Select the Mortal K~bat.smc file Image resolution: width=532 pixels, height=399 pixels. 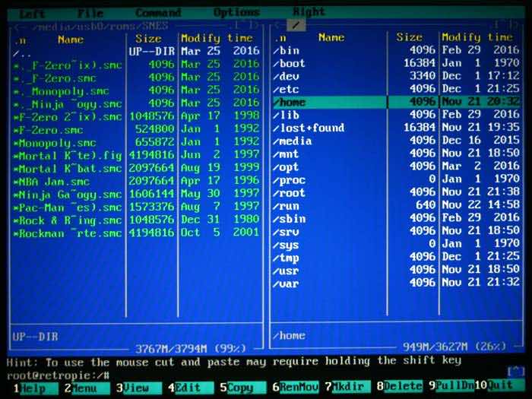tap(136, 168)
